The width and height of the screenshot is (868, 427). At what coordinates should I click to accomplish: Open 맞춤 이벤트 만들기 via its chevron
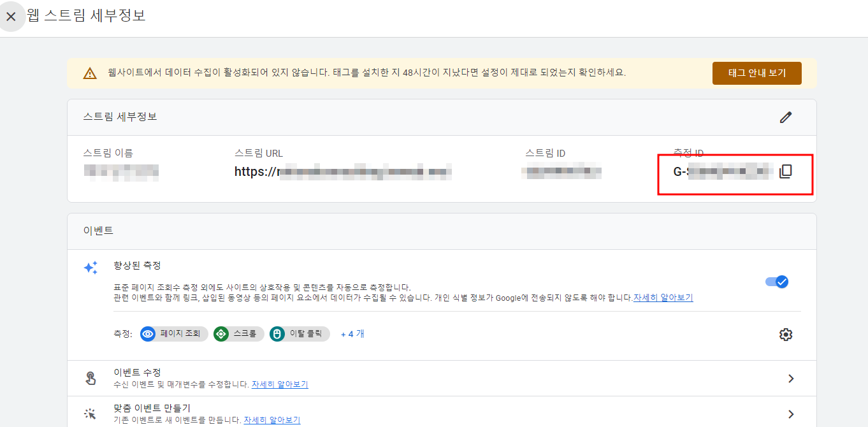click(x=791, y=414)
